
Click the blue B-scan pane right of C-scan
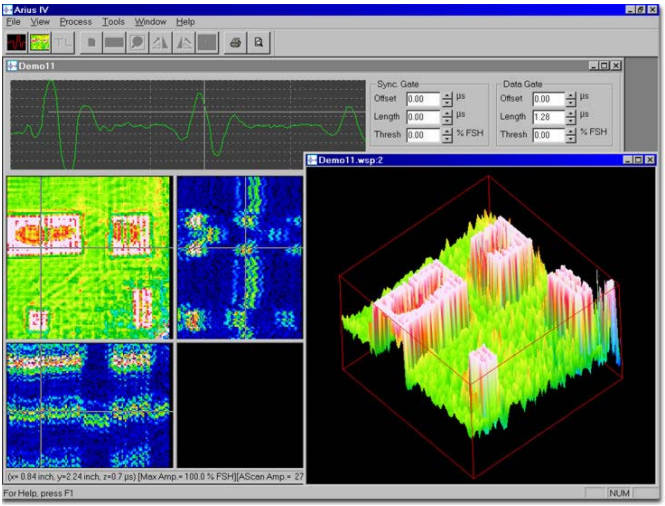[x=240, y=257]
